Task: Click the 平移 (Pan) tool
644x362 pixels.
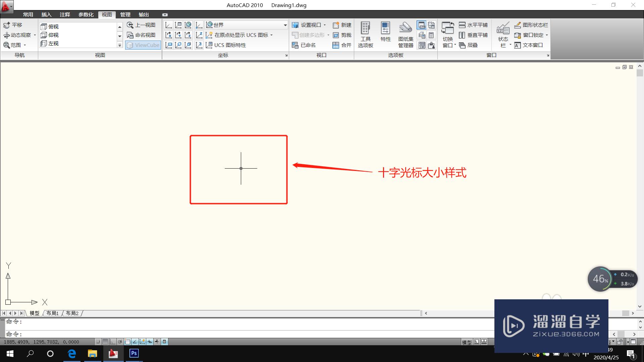Action: click(13, 25)
